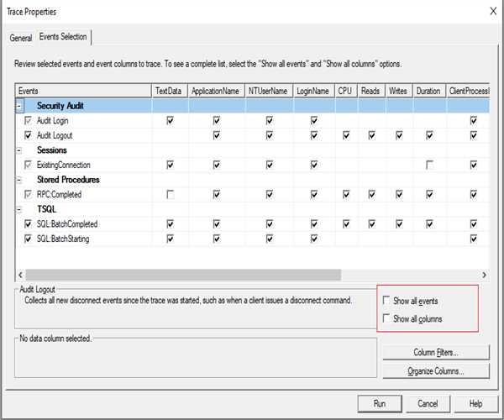504x420 pixels.
Task: Switch to the General tab
Action: (20, 38)
